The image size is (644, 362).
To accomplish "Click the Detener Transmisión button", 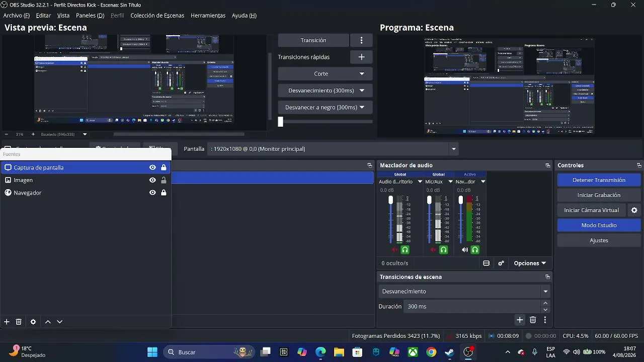I will 599,180.
